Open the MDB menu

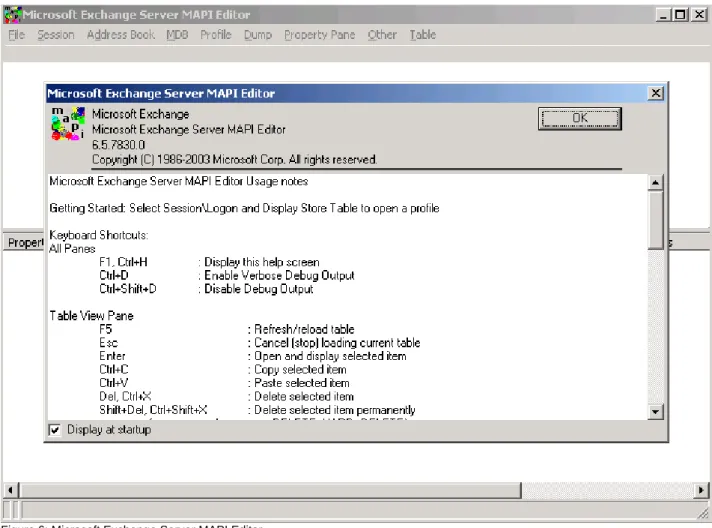tap(177, 35)
